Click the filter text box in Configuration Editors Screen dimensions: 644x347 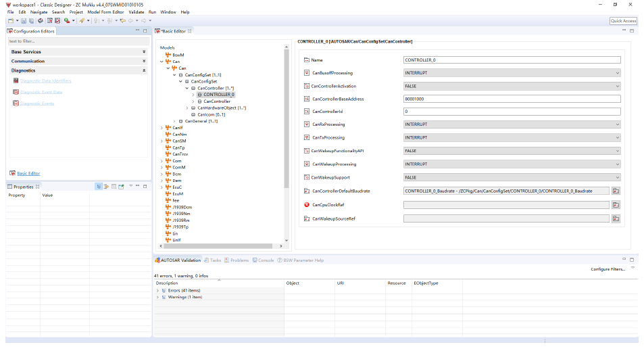(x=78, y=41)
